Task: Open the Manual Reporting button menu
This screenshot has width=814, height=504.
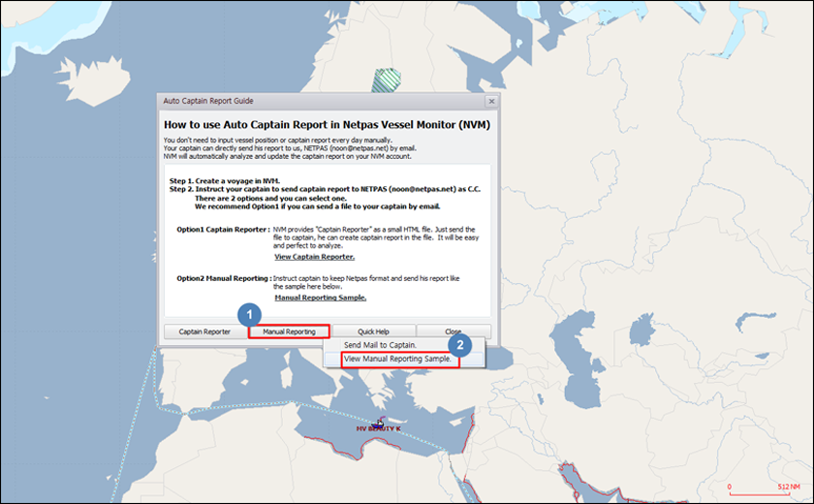Action: 289,331
